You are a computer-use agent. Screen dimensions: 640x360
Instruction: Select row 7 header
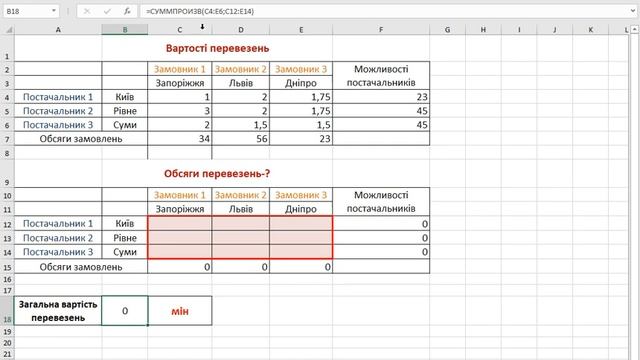click(7, 139)
